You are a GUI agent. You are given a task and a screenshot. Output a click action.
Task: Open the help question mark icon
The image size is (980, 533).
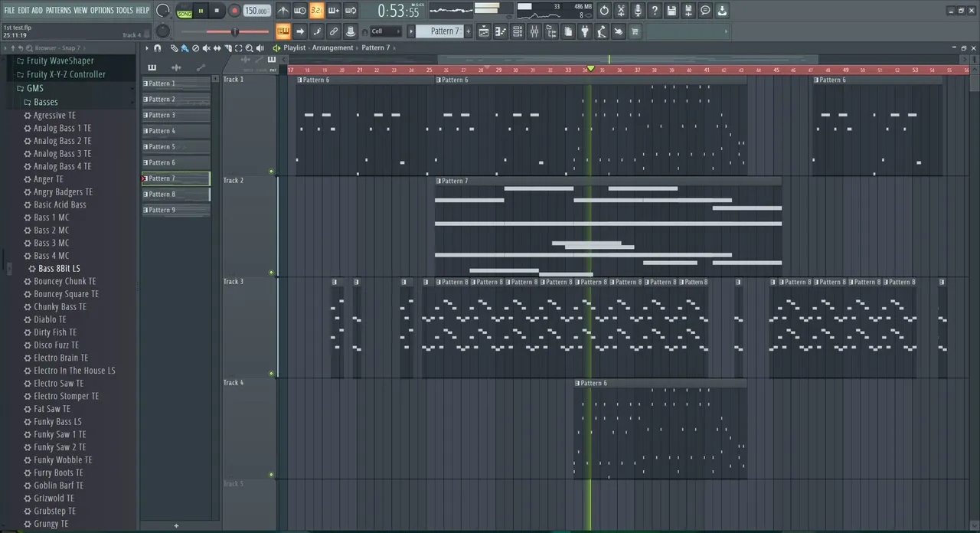[655, 11]
